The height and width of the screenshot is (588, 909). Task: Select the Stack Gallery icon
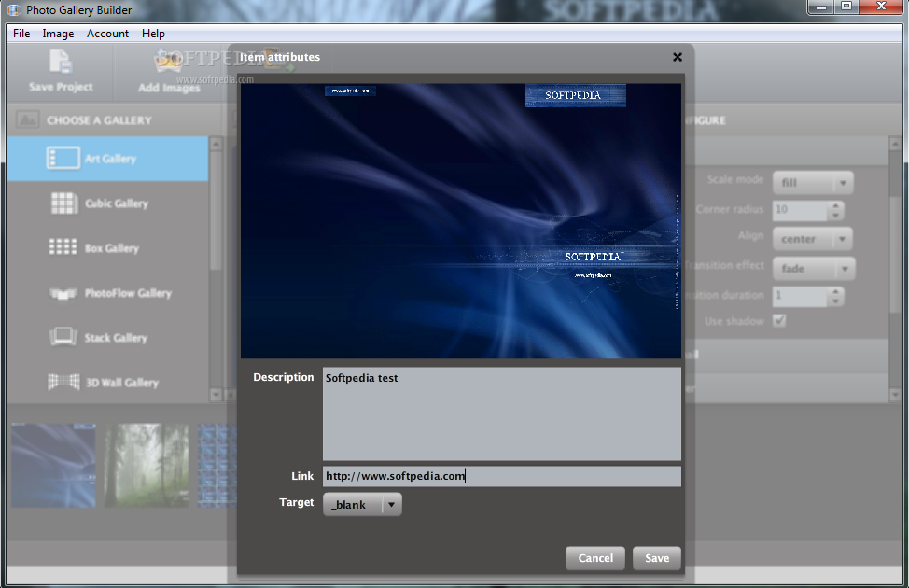point(63,337)
